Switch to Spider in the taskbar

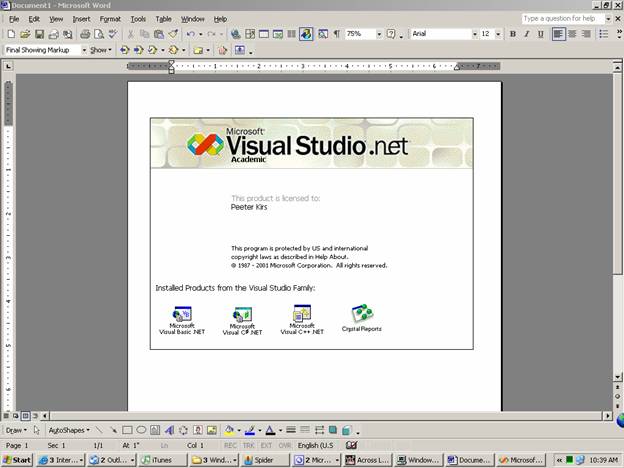265,460
